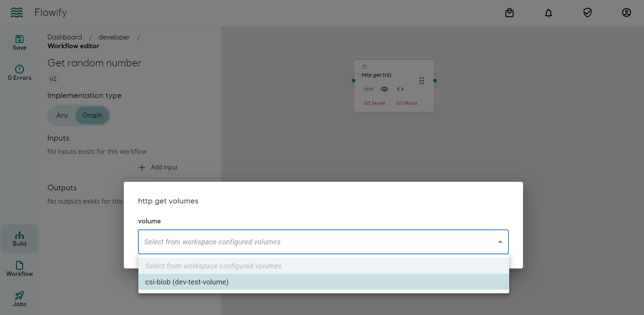Click the v1 version chip
Viewport: 644px width, 315px height.
tap(53, 79)
